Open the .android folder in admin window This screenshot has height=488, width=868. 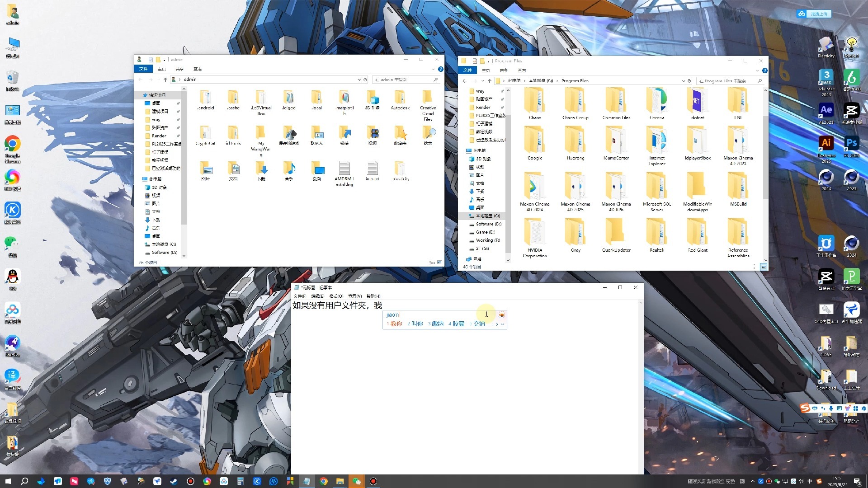206,100
